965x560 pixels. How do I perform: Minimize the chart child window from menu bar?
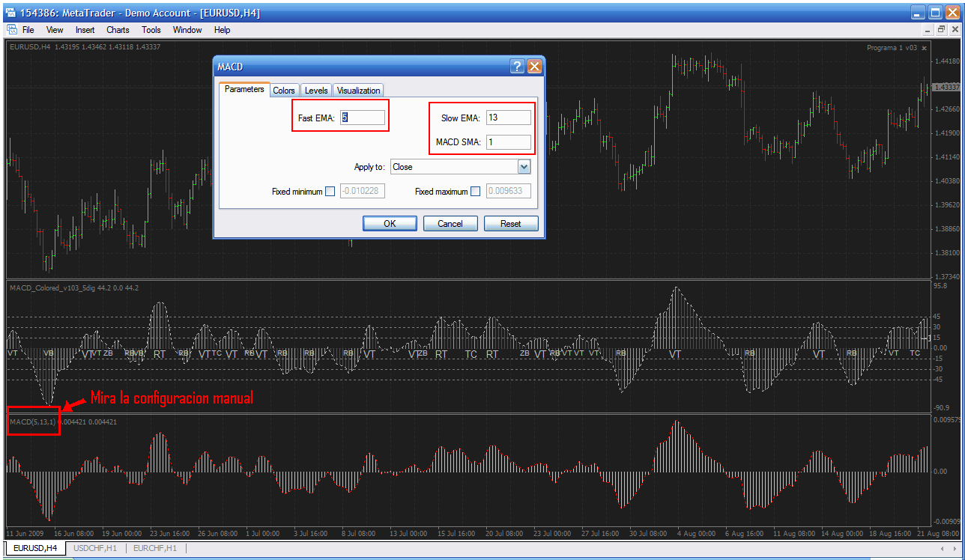point(928,30)
